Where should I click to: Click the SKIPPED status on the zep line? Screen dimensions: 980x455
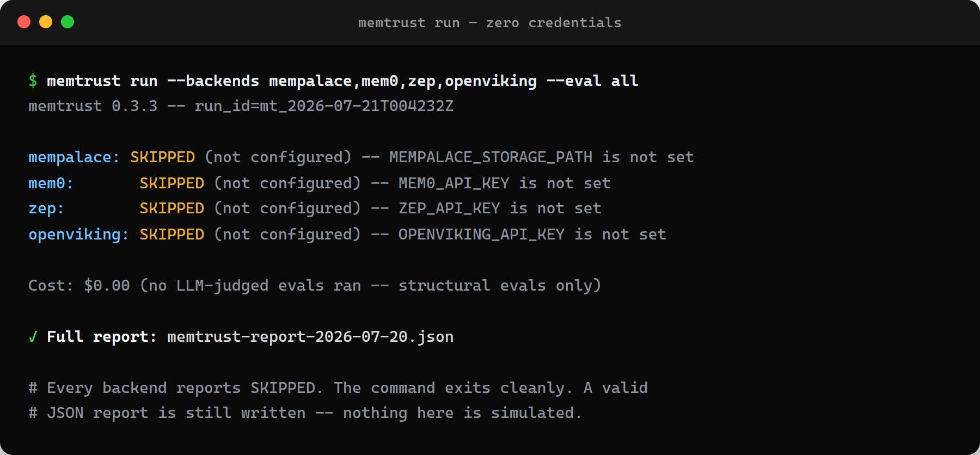[171, 208]
